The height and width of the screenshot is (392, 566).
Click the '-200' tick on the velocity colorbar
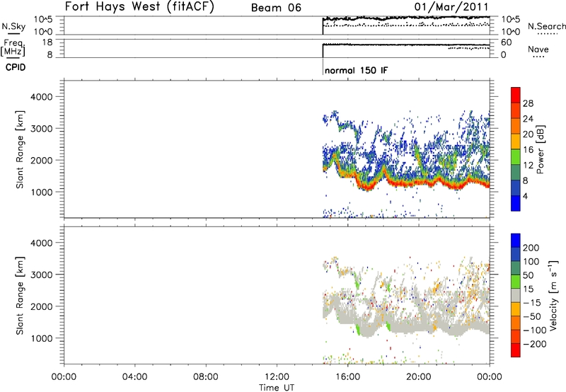pyautogui.click(x=535, y=344)
